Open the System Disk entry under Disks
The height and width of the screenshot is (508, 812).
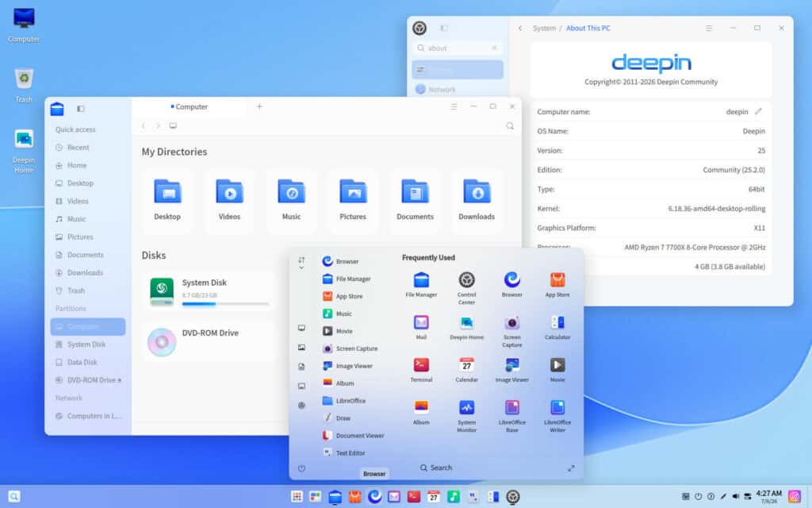tap(209, 292)
